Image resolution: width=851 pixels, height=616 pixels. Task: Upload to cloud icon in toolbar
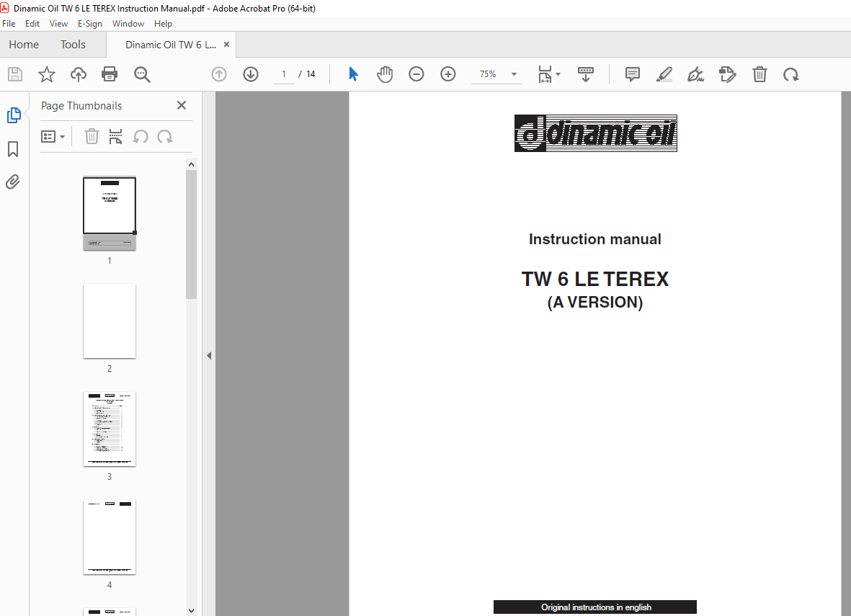tap(78, 74)
